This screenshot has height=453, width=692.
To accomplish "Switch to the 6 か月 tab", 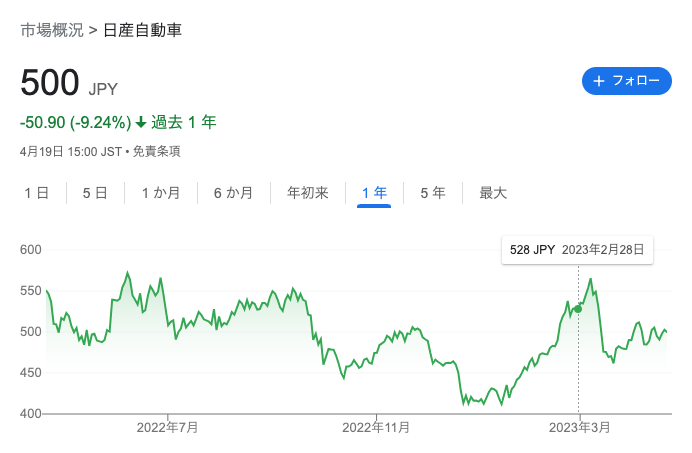I will (233, 193).
